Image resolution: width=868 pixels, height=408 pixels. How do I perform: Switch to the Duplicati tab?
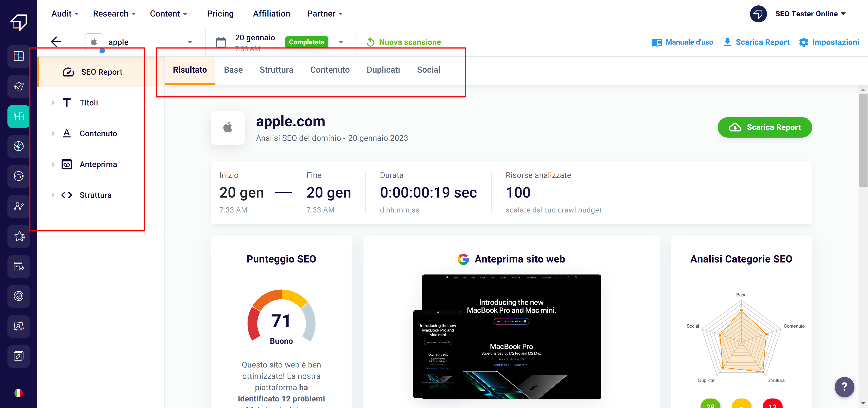tap(383, 70)
